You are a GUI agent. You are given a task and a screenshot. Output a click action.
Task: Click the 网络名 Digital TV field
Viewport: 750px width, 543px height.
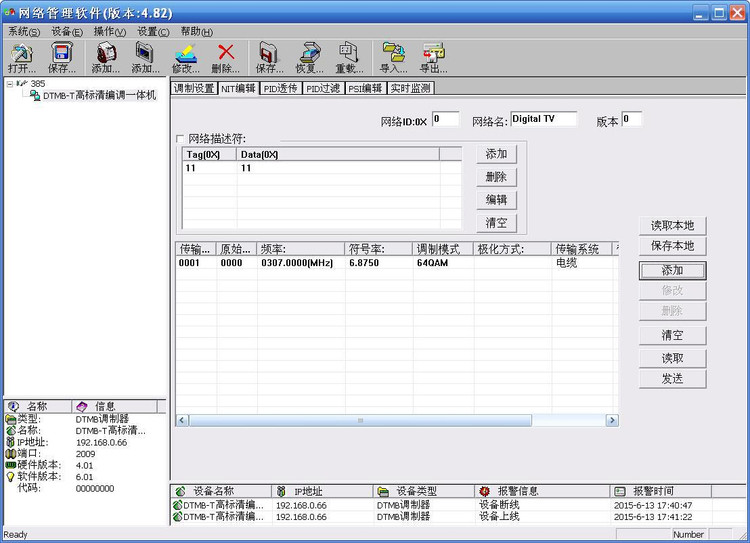click(543, 119)
